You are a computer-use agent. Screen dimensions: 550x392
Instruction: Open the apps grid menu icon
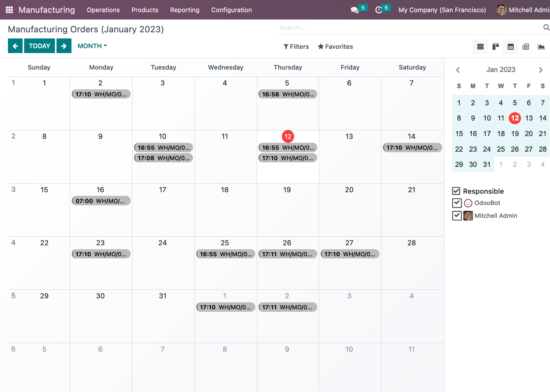[9, 10]
